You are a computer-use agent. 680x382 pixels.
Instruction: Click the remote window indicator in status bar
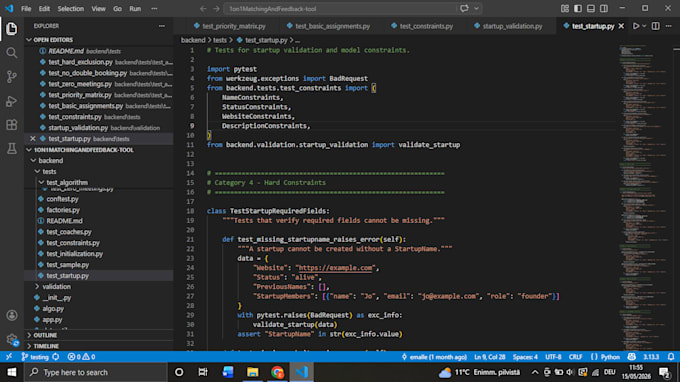(9, 357)
